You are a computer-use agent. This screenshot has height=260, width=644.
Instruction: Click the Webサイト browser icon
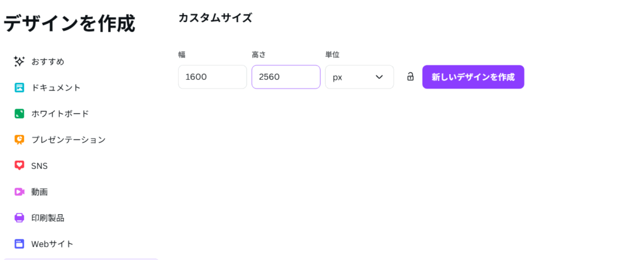click(19, 244)
